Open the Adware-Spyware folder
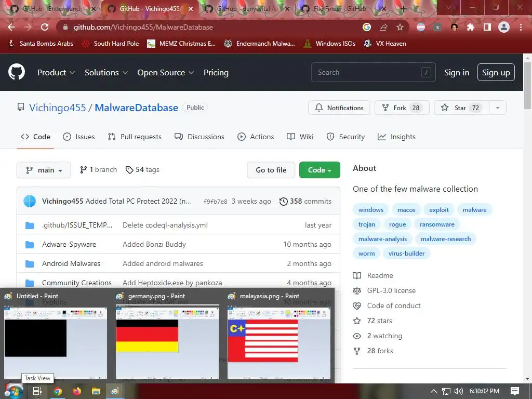 (x=69, y=244)
